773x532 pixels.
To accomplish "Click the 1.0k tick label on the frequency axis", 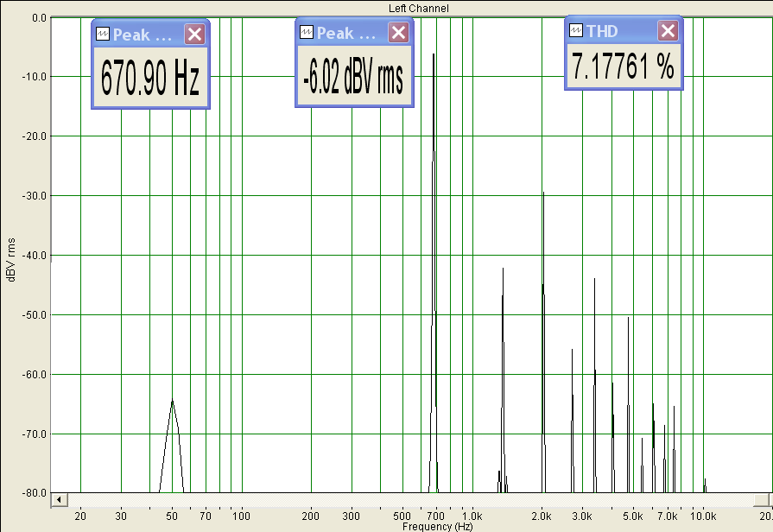I will pyautogui.click(x=472, y=516).
